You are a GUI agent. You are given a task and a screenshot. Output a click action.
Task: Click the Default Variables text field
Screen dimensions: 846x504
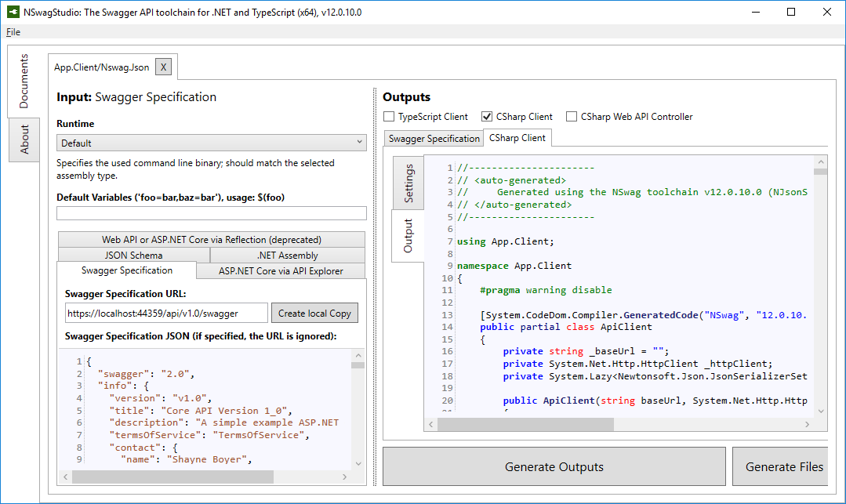211,213
